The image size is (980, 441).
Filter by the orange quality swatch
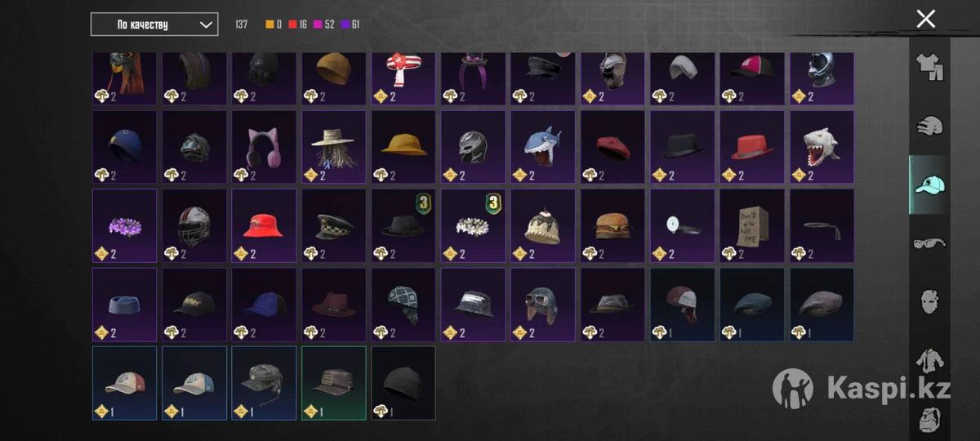(269, 24)
